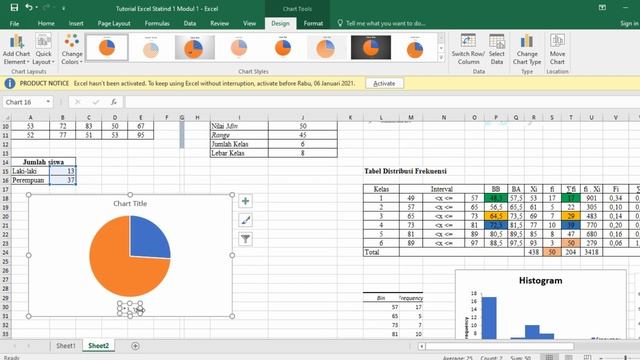Viewport: 640px width, 360px height.
Task: Select the Range label cell
Action: (x=239, y=135)
